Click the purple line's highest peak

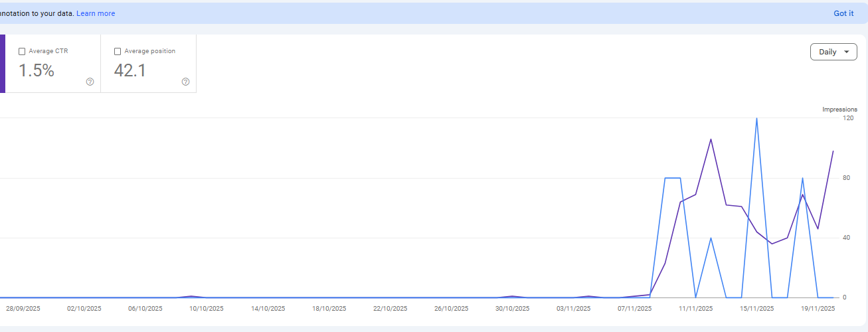point(711,139)
